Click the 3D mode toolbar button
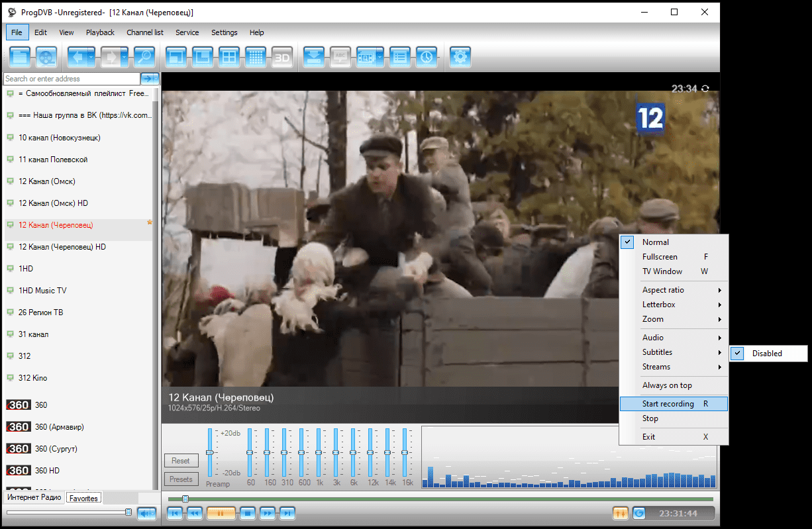812x529 pixels. pos(282,58)
